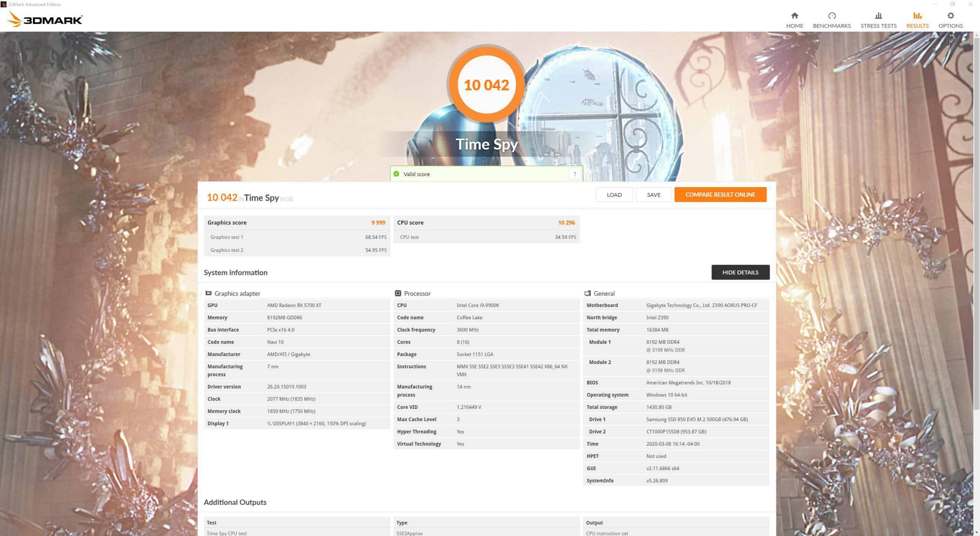This screenshot has height=536, width=980.
Task: Click Code name value Coffee Lake
Action: point(469,317)
